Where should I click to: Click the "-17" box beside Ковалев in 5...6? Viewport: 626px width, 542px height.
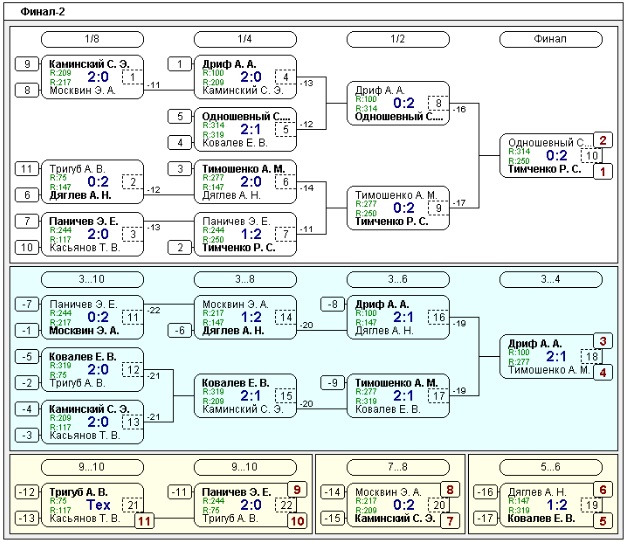pos(485,518)
